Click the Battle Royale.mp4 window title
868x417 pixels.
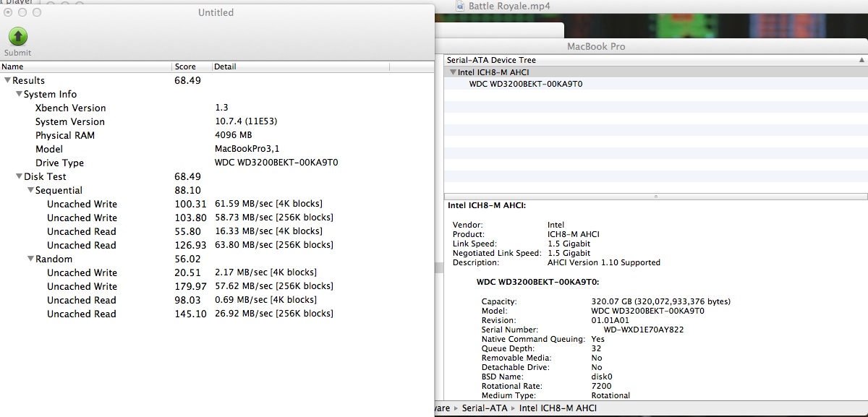[x=509, y=6]
